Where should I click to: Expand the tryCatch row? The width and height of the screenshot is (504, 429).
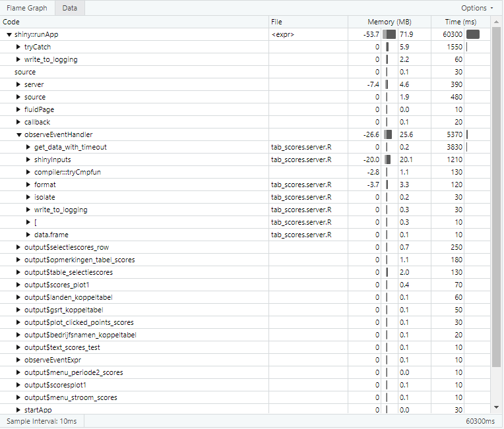point(18,47)
